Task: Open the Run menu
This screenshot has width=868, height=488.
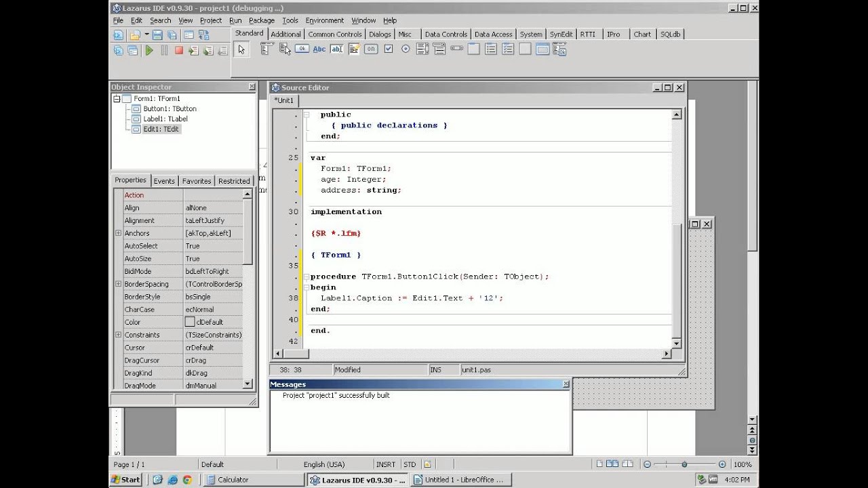Action: click(x=235, y=20)
